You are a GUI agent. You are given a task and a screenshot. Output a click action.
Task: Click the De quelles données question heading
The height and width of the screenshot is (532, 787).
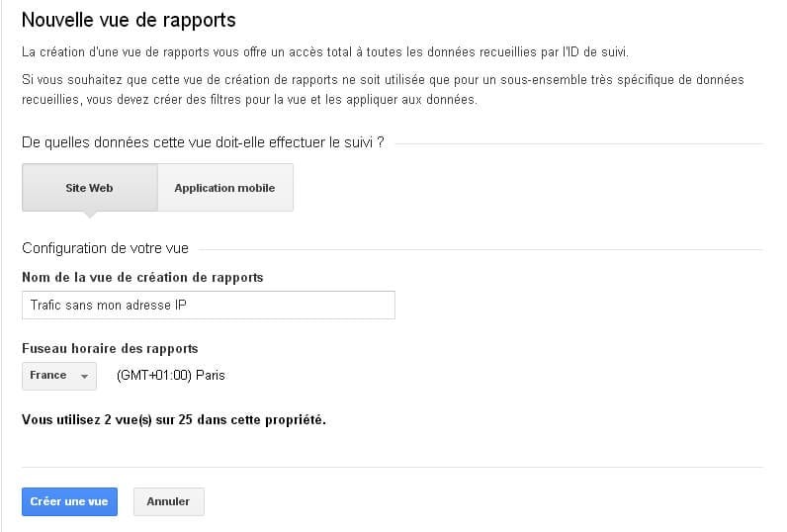[203, 143]
